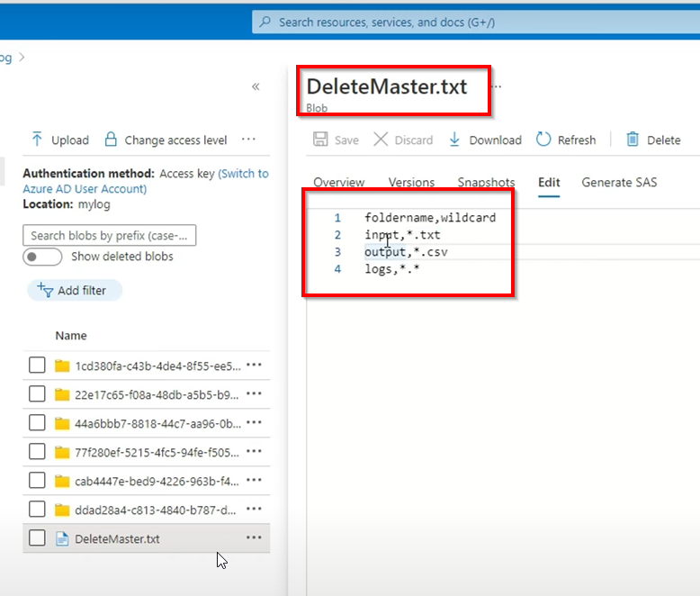The height and width of the screenshot is (596, 700).
Task: Check the box for DeleteMaster.txt
Action: click(37, 537)
